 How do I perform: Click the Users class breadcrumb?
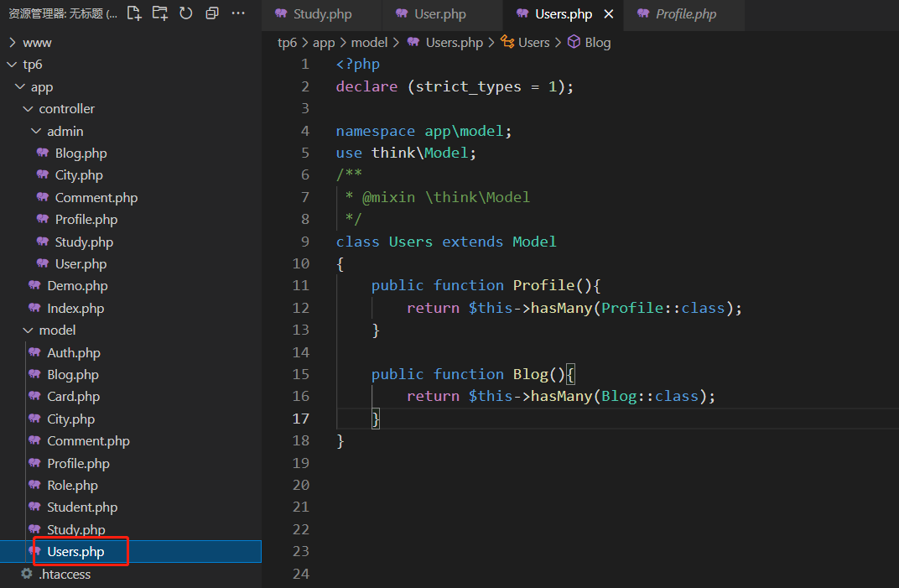pyautogui.click(x=533, y=43)
